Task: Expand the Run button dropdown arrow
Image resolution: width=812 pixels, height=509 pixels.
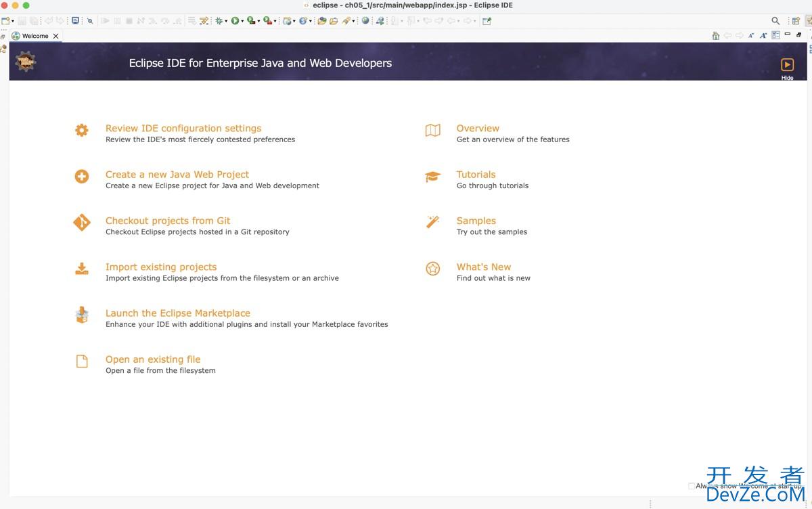Action: coord(242,22)
